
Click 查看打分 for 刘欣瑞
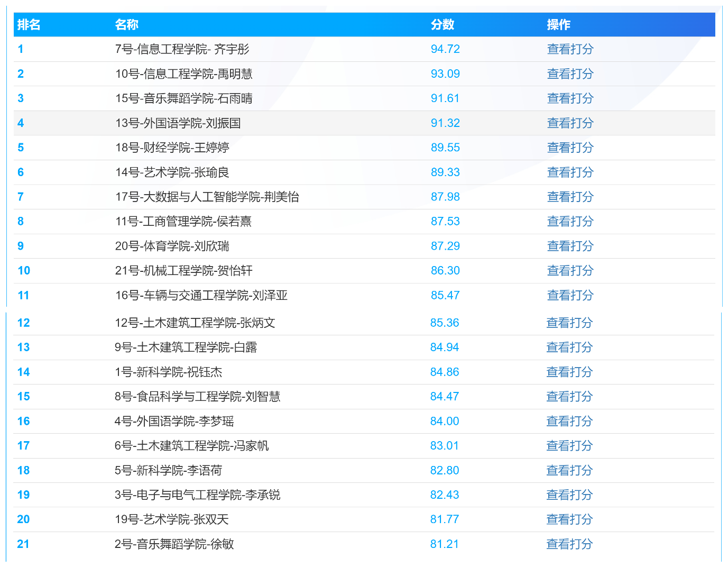tap(570, 246)
